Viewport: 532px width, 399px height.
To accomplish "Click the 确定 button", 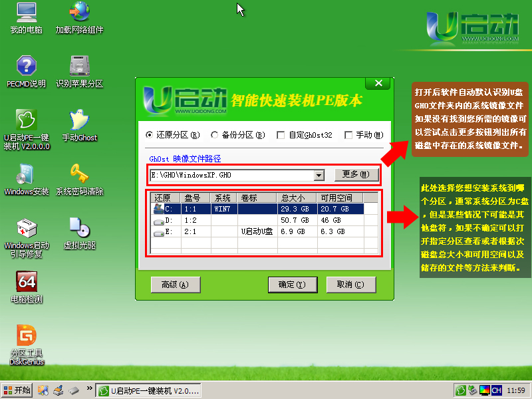I will [291, 285].
